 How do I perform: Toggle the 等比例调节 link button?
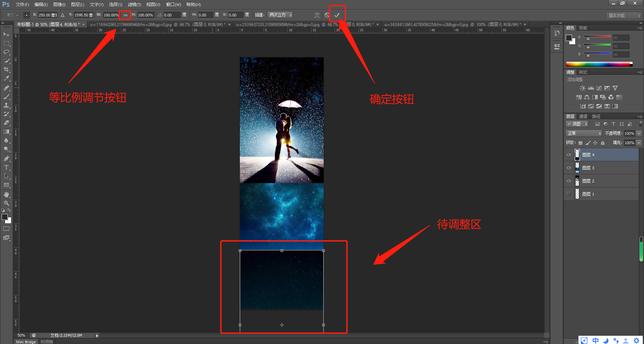pos(125,15)
